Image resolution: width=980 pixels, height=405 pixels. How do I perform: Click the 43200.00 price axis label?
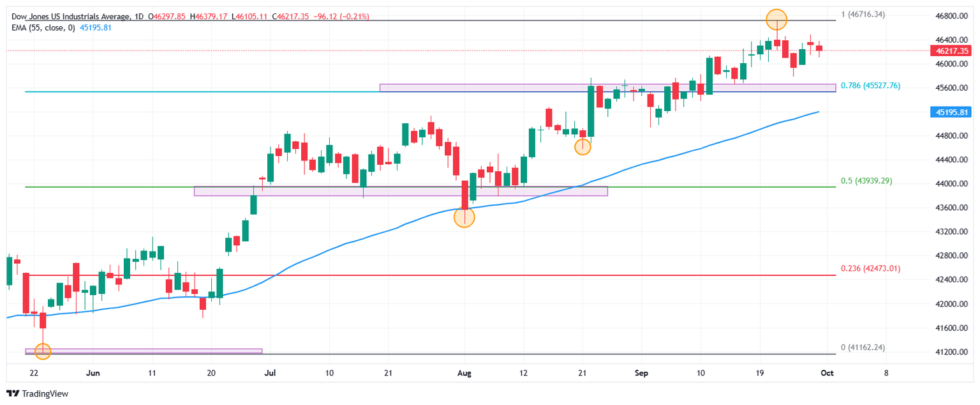pos(952,232)
